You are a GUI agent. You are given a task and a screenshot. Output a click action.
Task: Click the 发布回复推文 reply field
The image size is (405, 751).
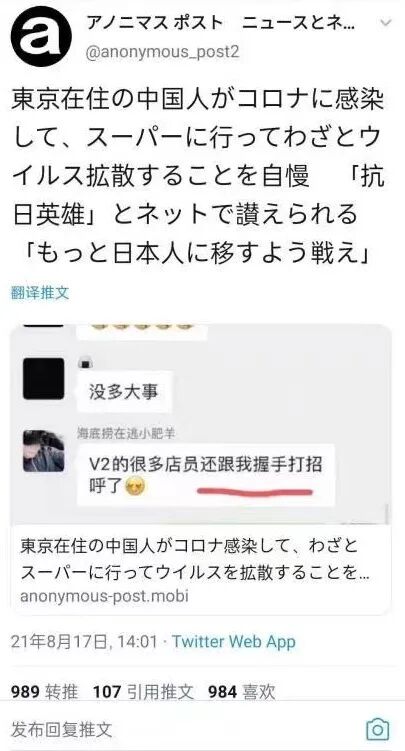61,729
